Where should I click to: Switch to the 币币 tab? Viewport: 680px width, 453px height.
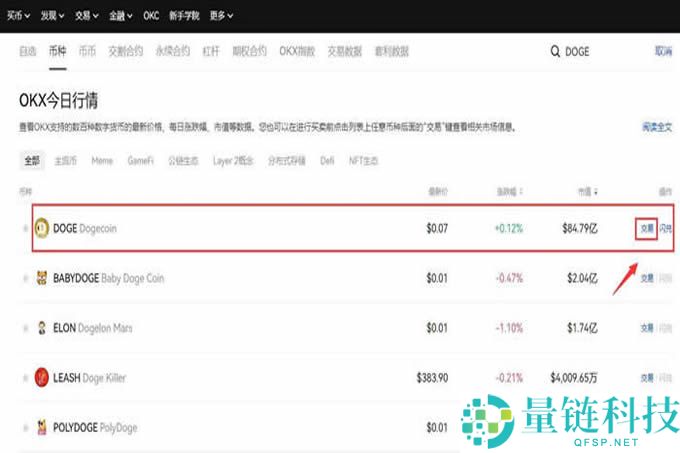click(87, 51)
